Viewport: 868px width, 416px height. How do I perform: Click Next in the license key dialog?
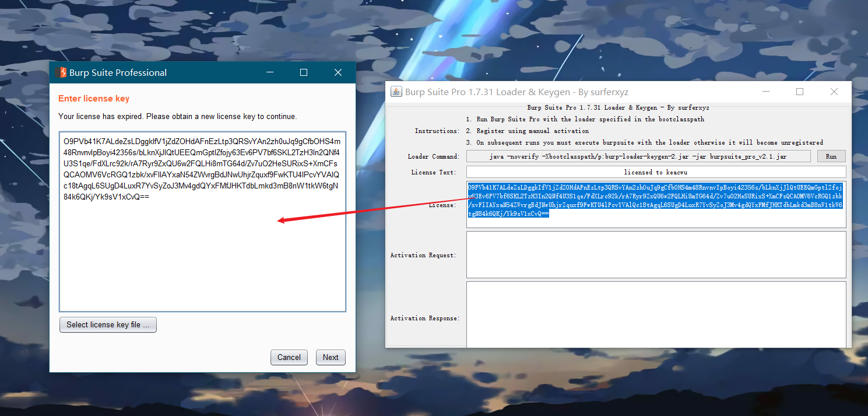331,358
